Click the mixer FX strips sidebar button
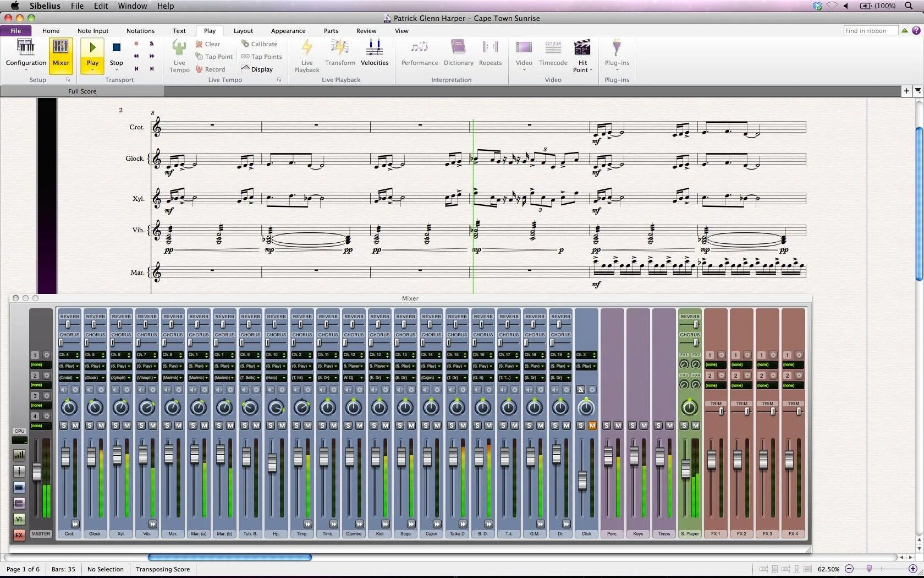 [x=19, y=535]
